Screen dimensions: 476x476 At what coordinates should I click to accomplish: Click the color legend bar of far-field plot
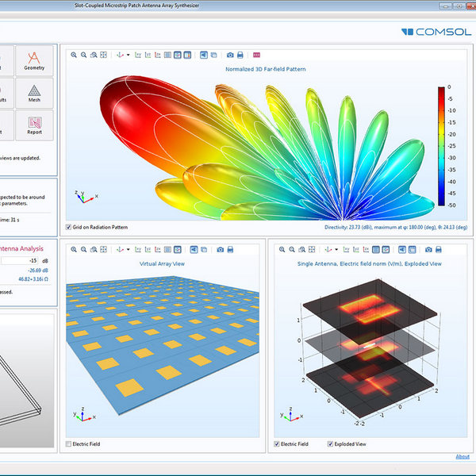click(441, 147)
